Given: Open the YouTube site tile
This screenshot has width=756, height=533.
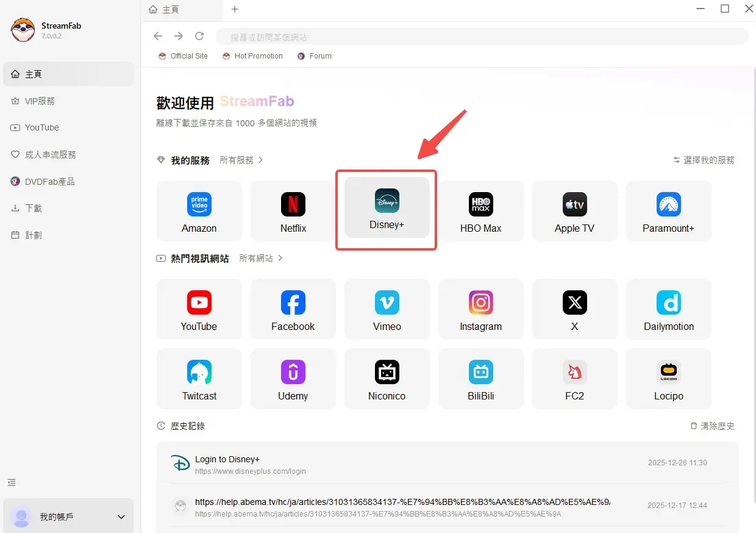Looking at the screenshot, I should (199, 309).
